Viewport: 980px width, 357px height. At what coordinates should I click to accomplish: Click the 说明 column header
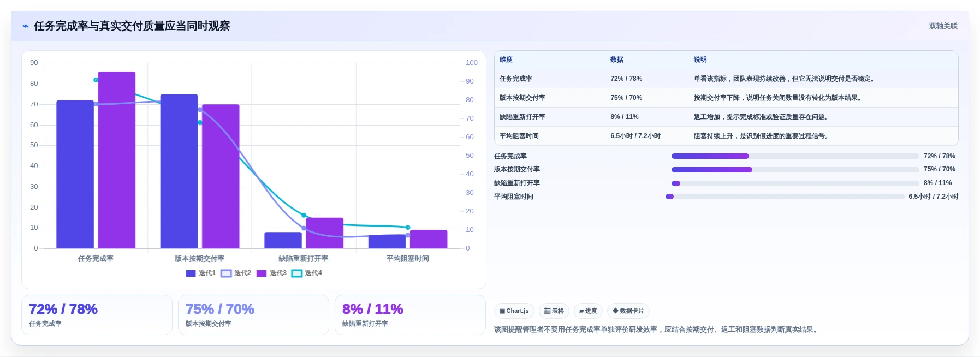point(700,59)
